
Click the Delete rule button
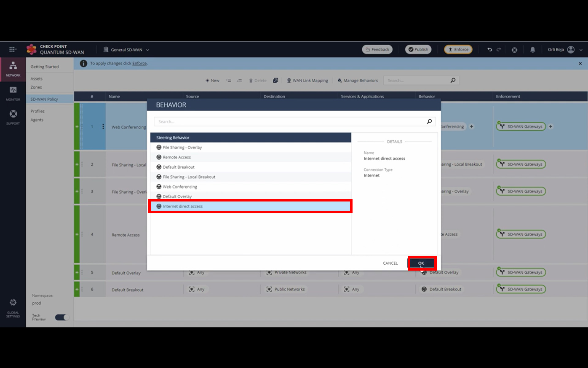click(x=258, y=81)
